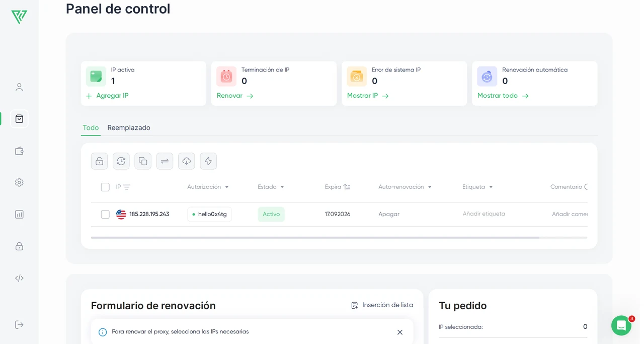
Task: Click the horizontal table scrollbar
Action: (315, 237)
